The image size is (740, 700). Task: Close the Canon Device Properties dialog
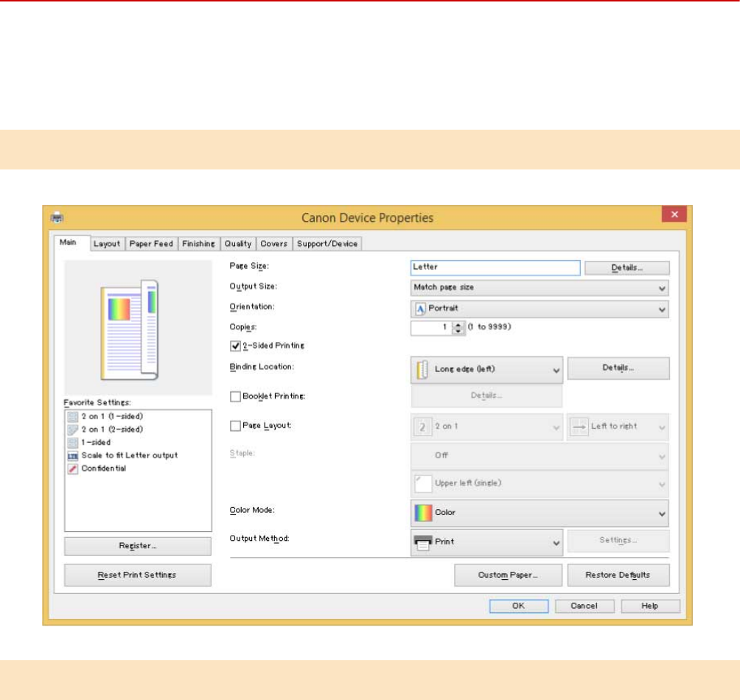(674, 214)
